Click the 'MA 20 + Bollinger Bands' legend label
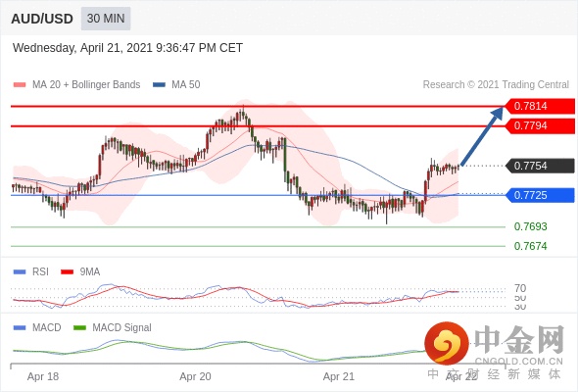The width and height of the screenshot is (578, 392). (86, 85)
